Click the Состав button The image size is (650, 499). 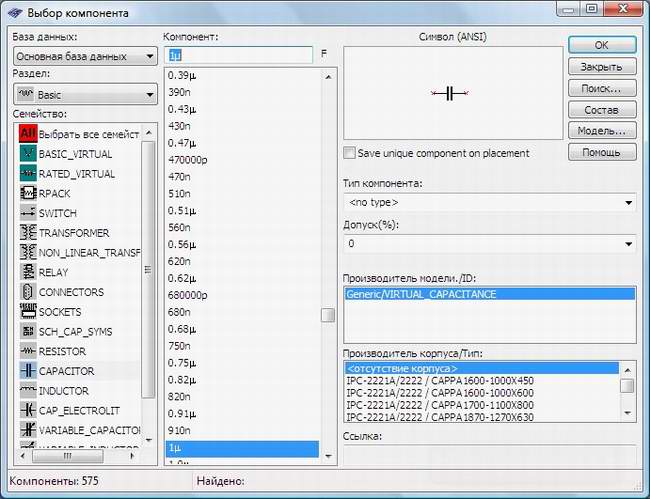click(x=602, y=110)
